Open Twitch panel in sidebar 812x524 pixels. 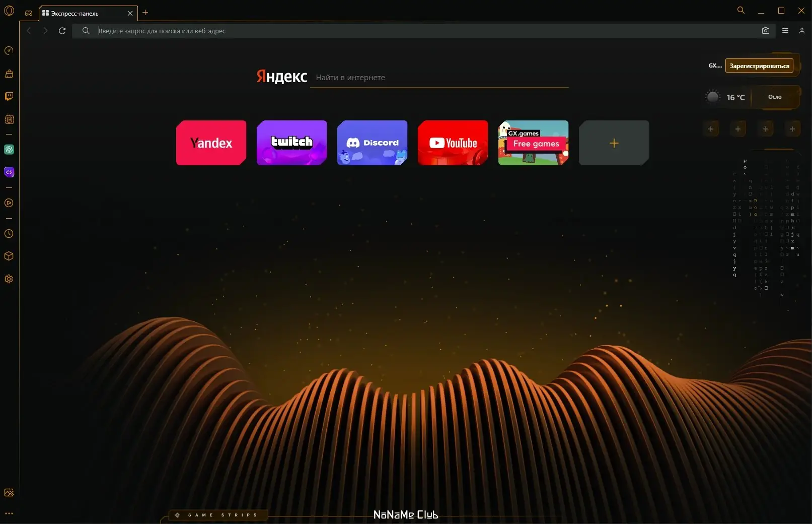click(x=9, y=96)
